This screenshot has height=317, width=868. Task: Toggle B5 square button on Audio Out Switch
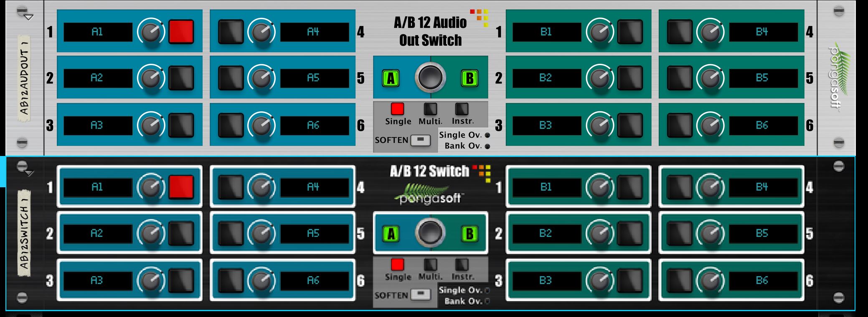point(680,78)
